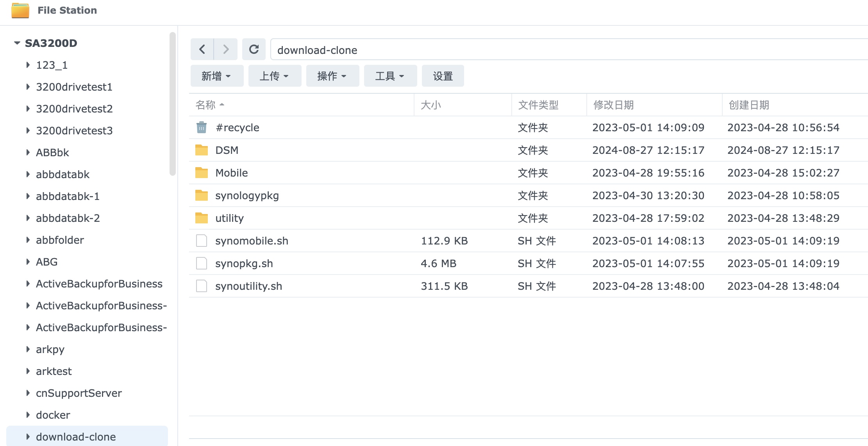The height and width of the screenshot is (446, 868).
Task: Click the 设置 button
Action: pyautogui.click(x=443, y=76)
